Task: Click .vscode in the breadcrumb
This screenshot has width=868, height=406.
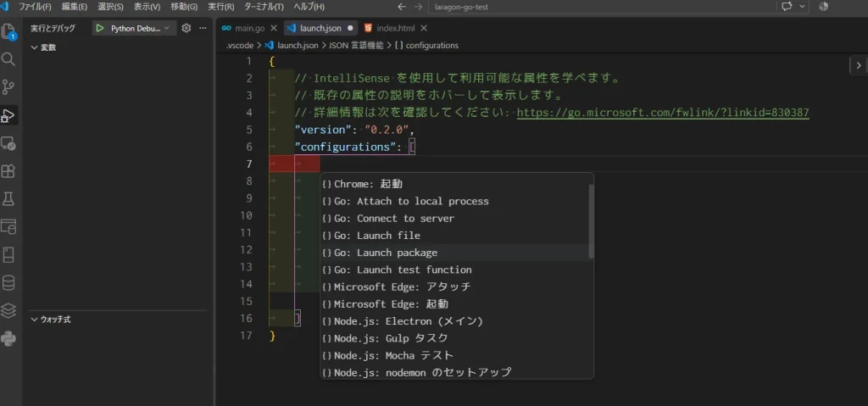Action: 240,46
